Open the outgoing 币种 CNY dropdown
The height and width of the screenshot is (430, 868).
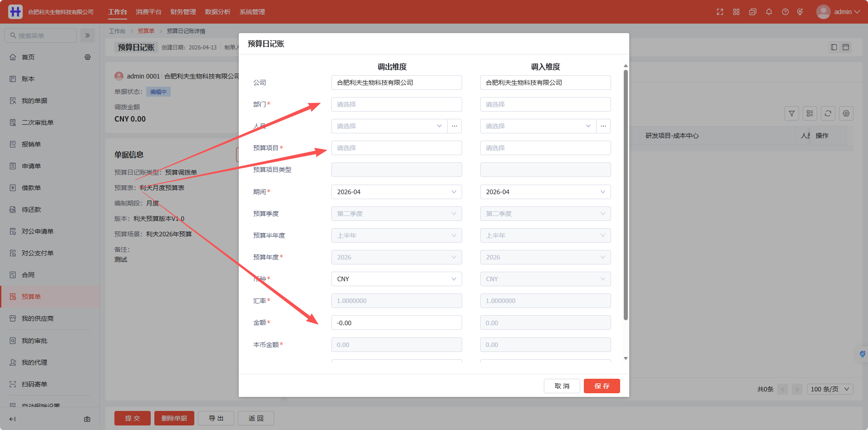click(397, 279)
